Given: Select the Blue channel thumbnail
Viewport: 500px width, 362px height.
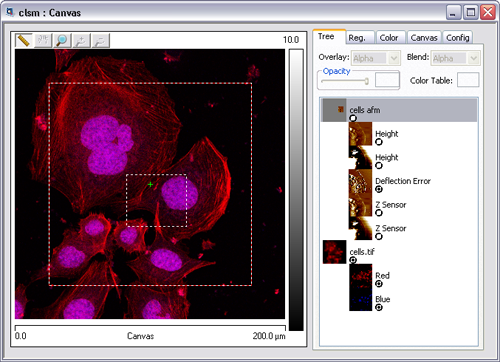Looking at the screenshot, I should point(360,299).
